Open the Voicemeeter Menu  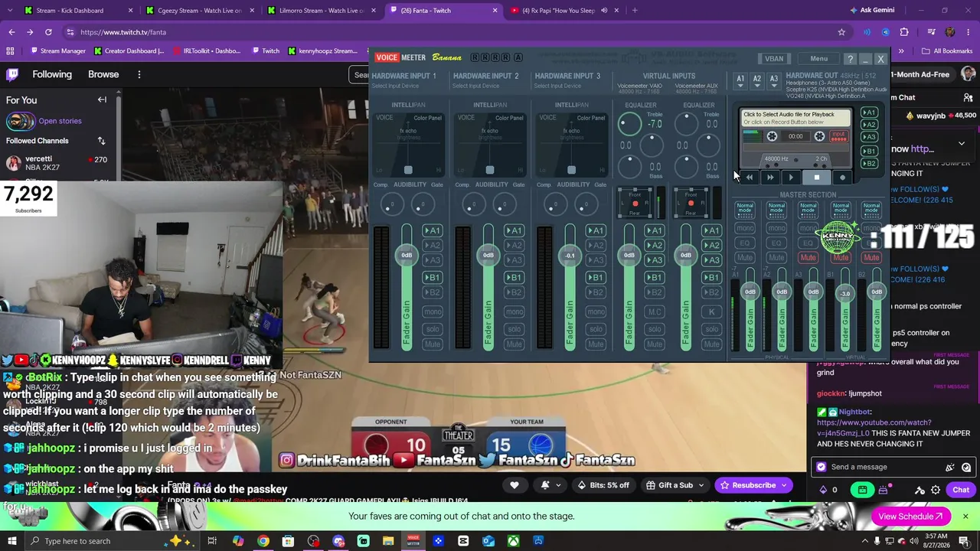click(818, 59)
